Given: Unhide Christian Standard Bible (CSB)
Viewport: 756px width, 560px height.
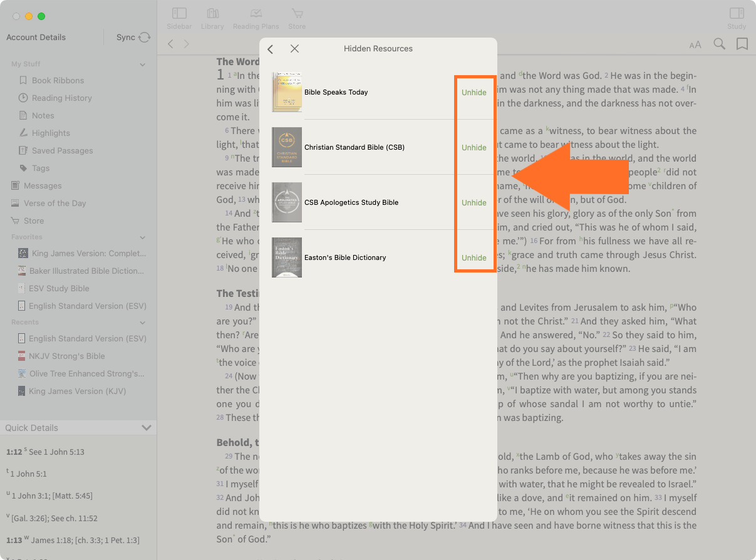Looking at the screenshot, I should [x=474, y=148].
